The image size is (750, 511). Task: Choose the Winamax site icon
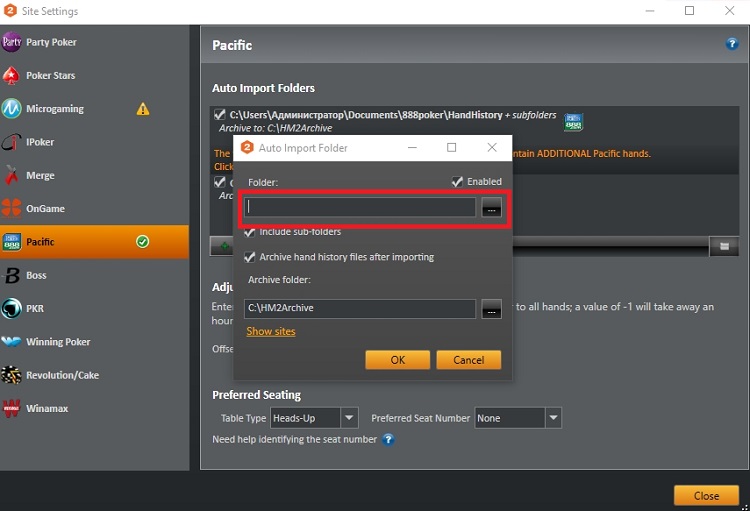tap(11, 408)
